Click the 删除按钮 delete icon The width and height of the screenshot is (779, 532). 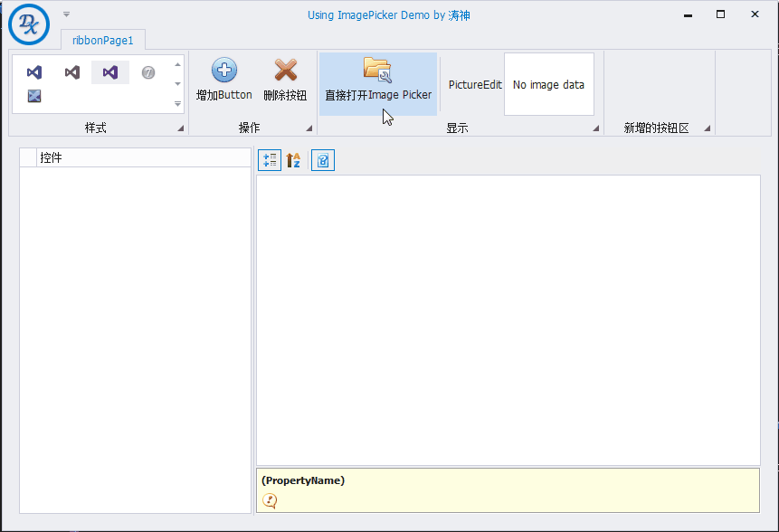coord(285,71)
